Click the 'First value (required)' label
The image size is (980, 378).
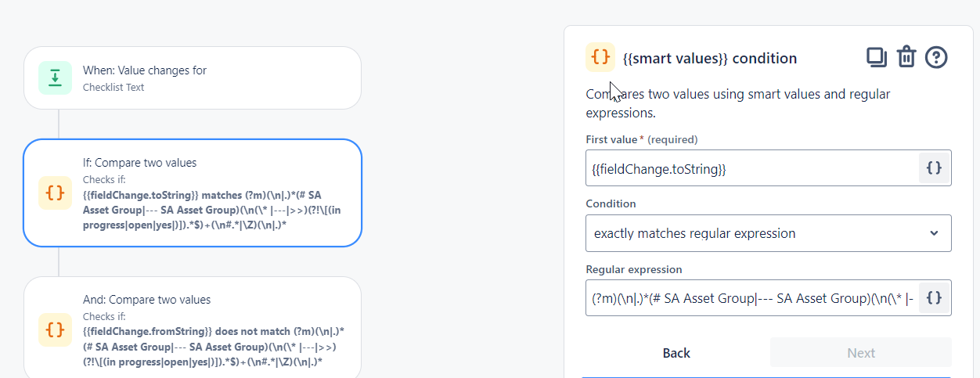pyautogui.click(x=641, y=139)
